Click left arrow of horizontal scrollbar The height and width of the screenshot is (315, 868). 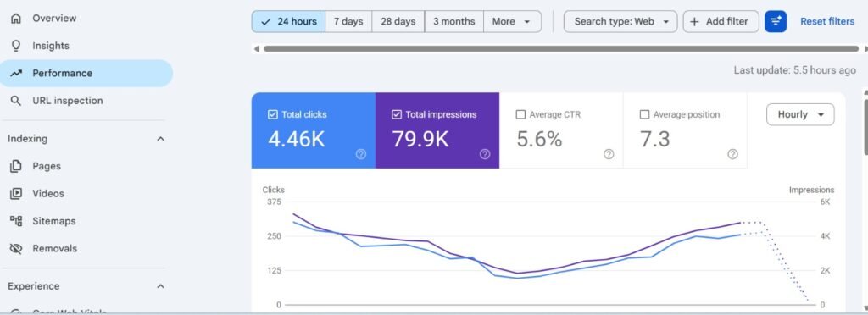pyautogui.click(x=256, y=48)
